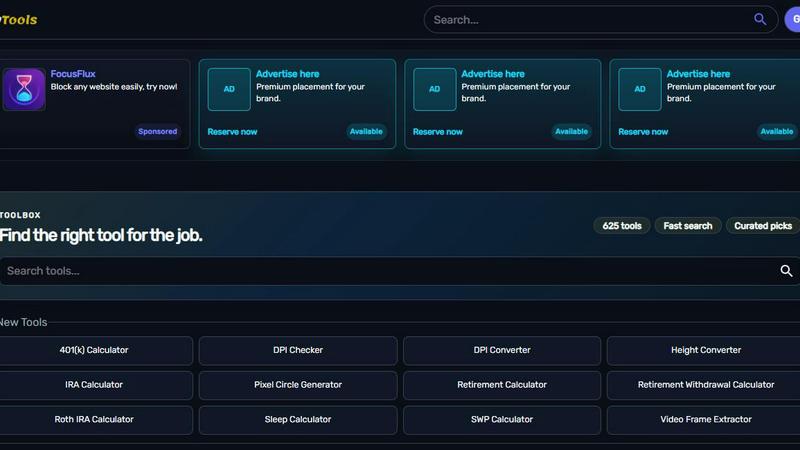Click the New Tools section heading
This screenshot has width=800, height=450.
(x=23, y=322)
